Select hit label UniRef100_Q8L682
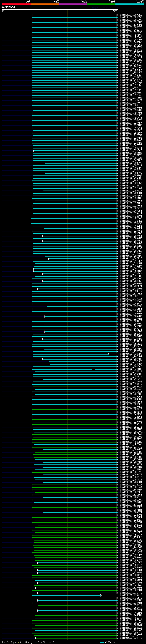 tap(131, 394)
